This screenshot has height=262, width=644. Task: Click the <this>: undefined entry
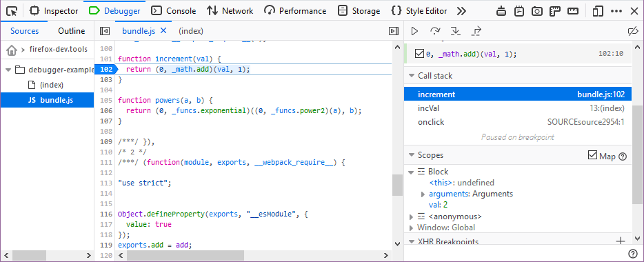pyautogui.click(x=462, y=183)
